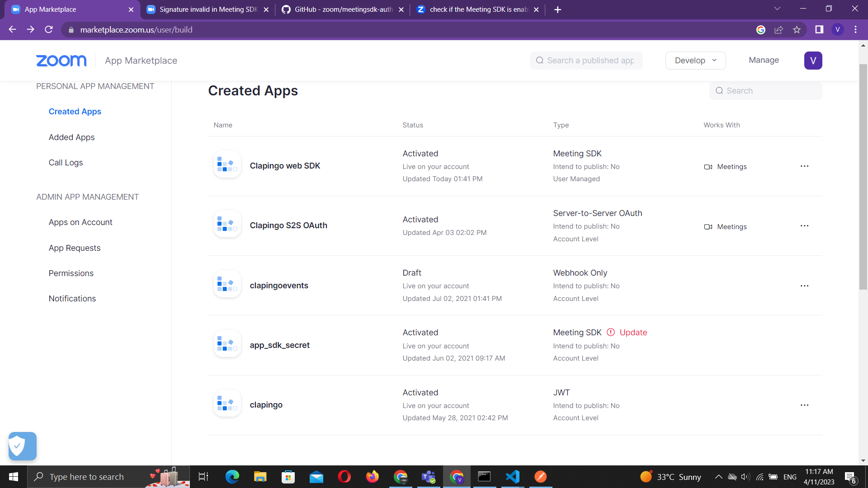Expand the Develop dropdown
Viewport: 868px width, 488px height.
coord(695,61)
